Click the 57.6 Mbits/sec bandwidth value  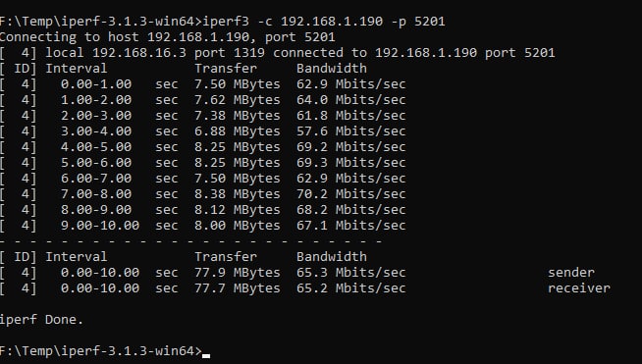(351, 131)
